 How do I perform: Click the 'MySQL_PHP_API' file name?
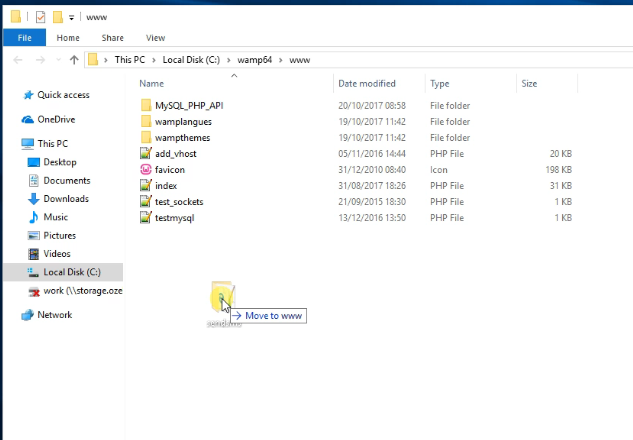(x=189, y=106)
